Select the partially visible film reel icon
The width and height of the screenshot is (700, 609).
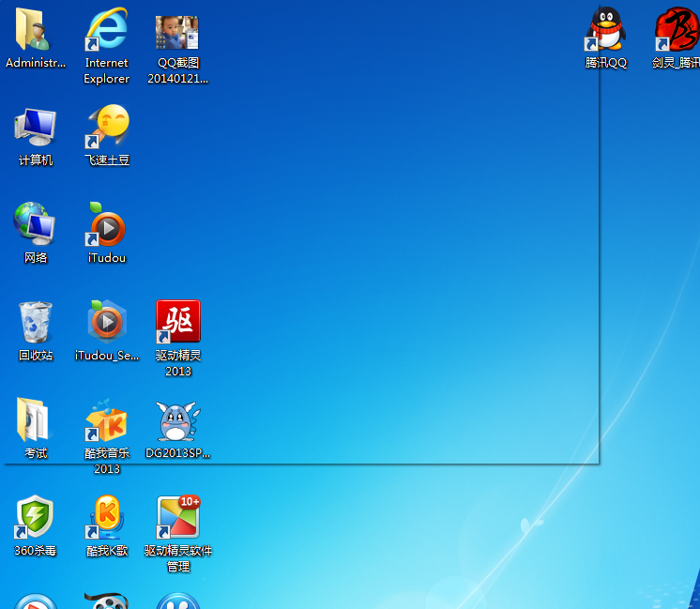[x=106, y=601]
